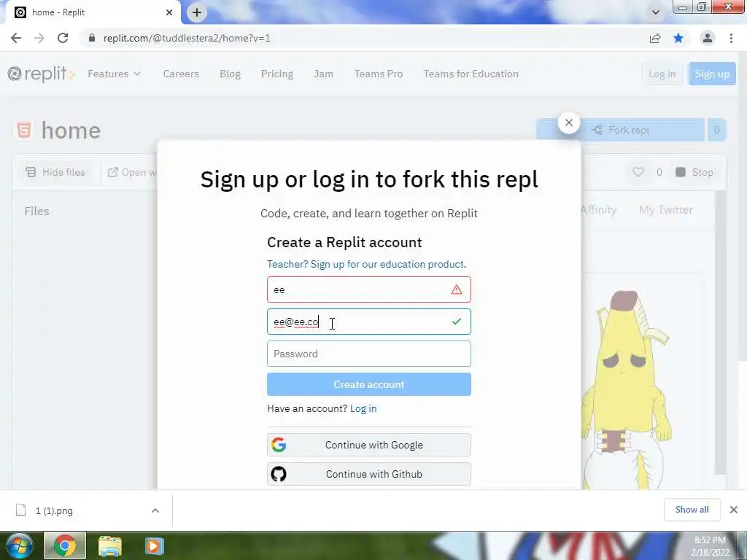Expand download item options chevron
Viewport: 747px width, 560px height.
coord(155,511)
